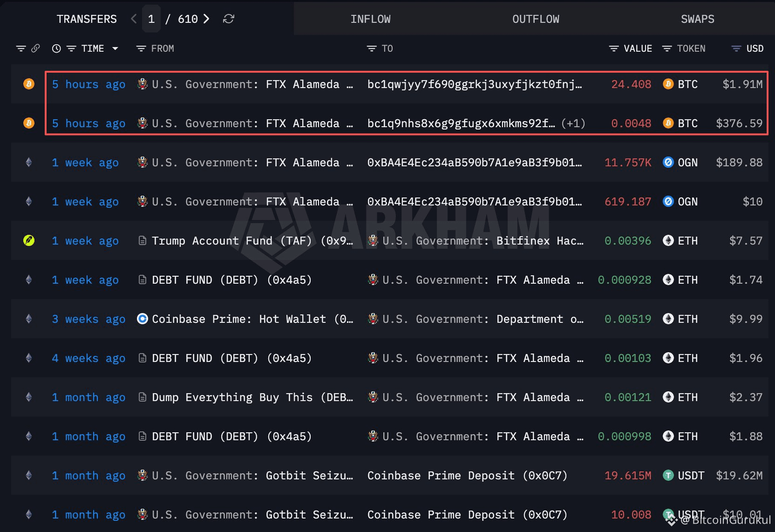Click the value 619.187
The image size is (775, 532).
628,202
